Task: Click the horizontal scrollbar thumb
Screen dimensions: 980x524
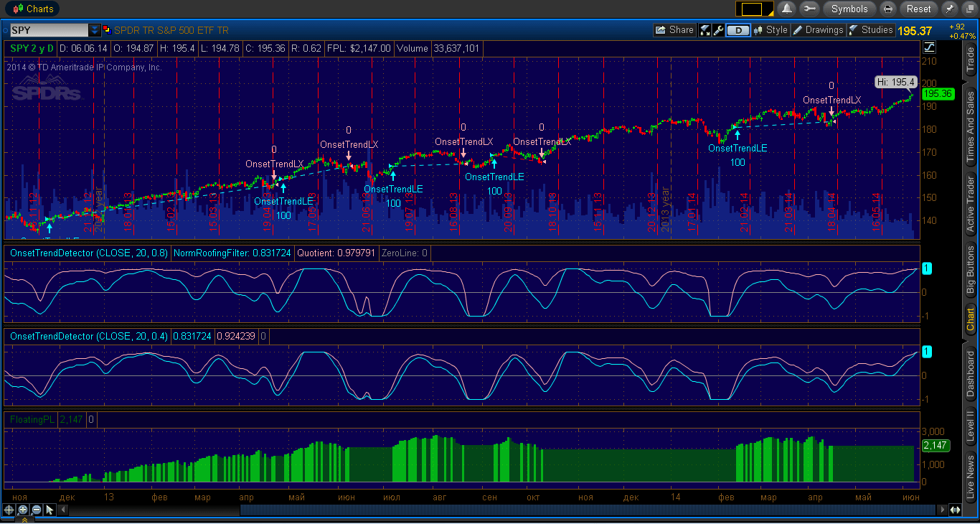Action: pyautogui.click(x=588, y=510)
